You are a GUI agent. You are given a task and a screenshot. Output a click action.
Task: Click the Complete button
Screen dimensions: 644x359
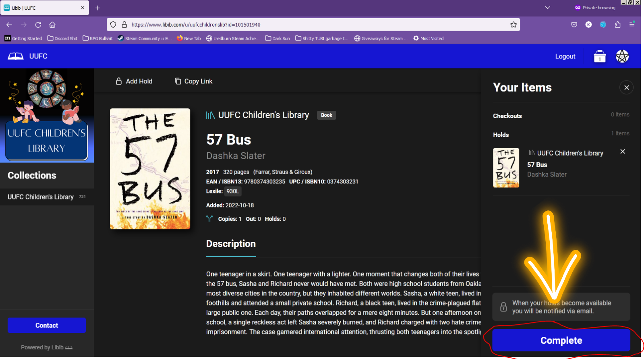coord(561,340)
